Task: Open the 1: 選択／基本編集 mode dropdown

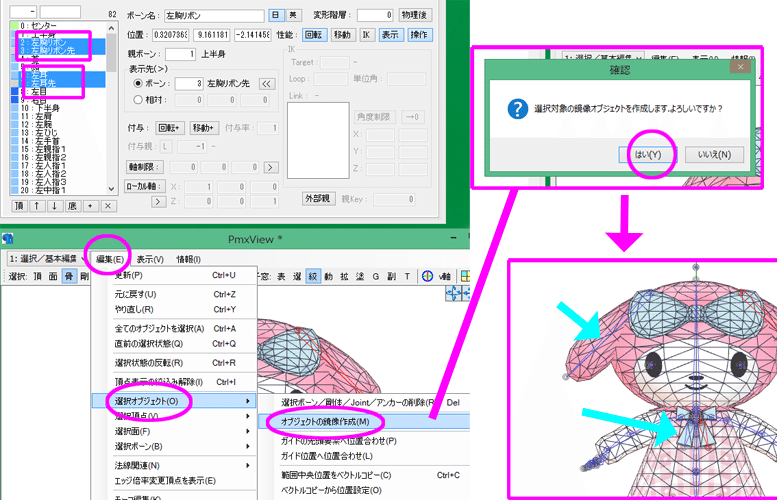Action: (48, 259)
